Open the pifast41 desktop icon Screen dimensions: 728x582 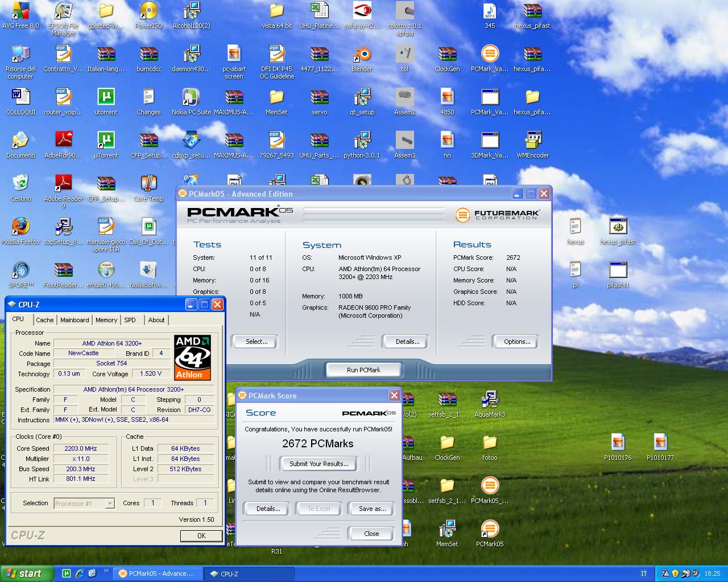[618, 275]
